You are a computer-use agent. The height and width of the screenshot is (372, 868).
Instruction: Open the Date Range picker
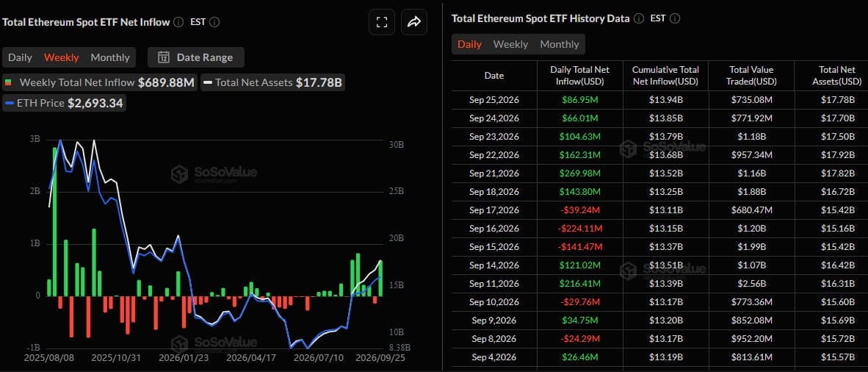click(x=196, y=57)
